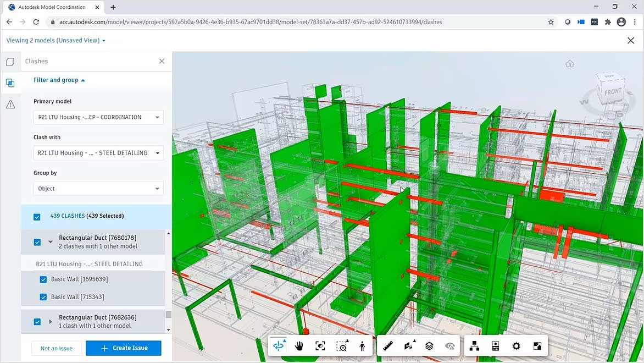Click the Create Issue button
The height and width of the screenshot is (363, 644).
123,348
